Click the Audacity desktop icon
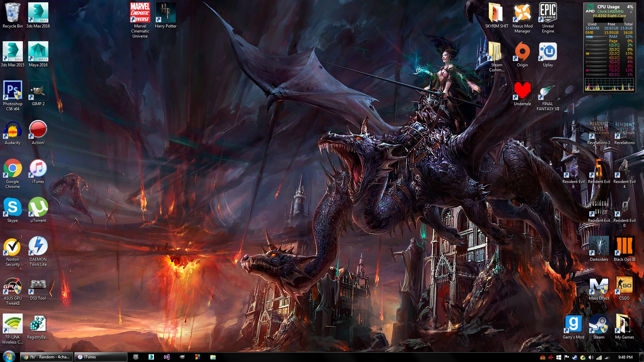This screenshot has width=644, height=362. (x=13, y=132)
